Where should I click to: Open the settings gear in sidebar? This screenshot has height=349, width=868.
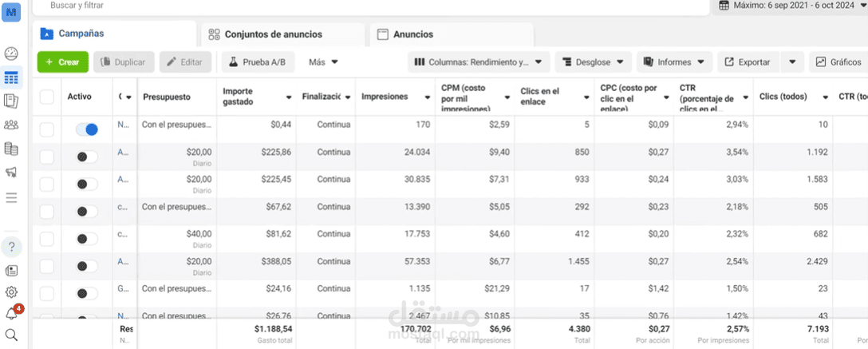(11, 292)
